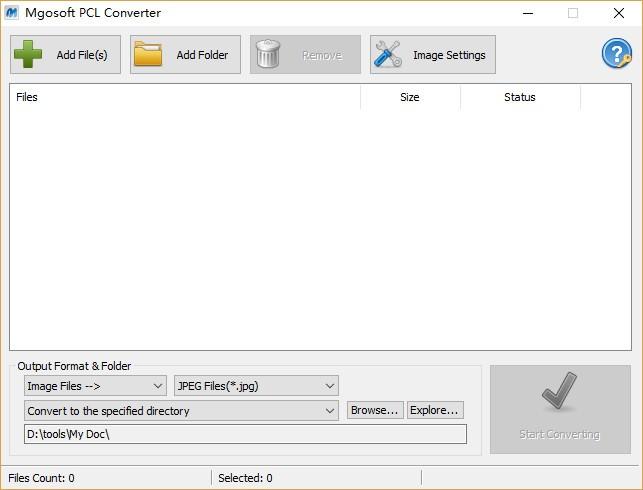Open help via the blue question mark icon
The height and width of the screenshot is (490, 643).
[x=616, y=53]
